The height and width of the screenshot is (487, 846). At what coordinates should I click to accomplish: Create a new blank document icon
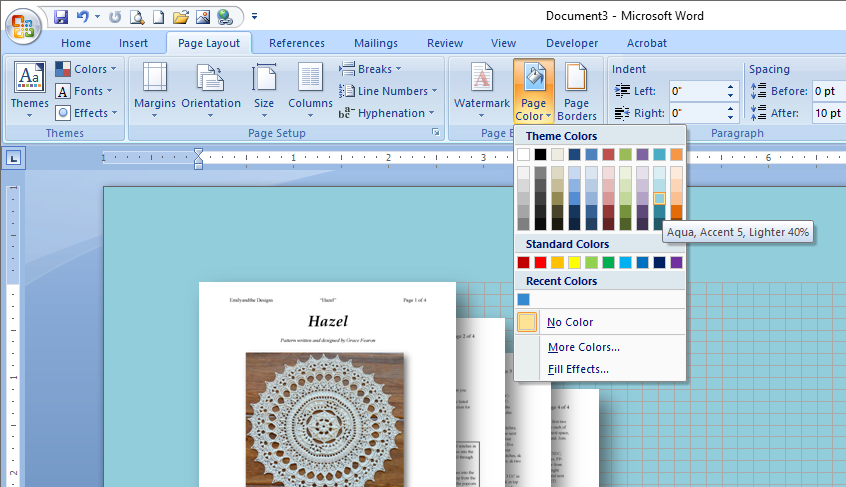[x=159, y=17]
